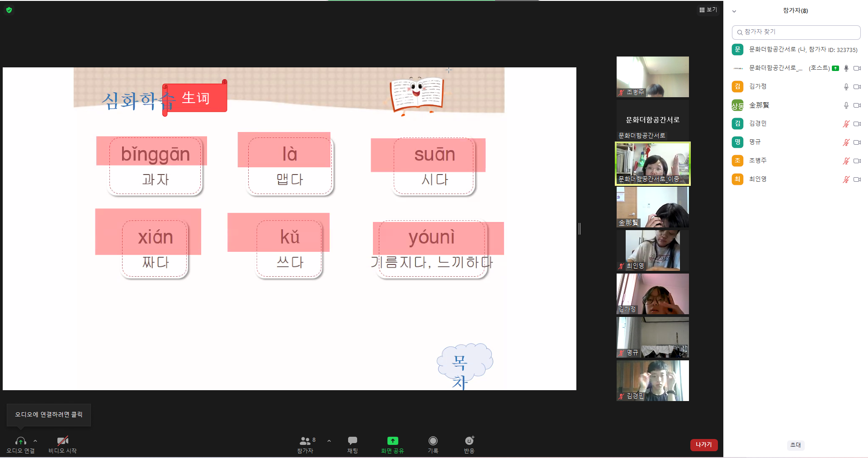Open the reactions (반응) menu

[x=469, y=444]
